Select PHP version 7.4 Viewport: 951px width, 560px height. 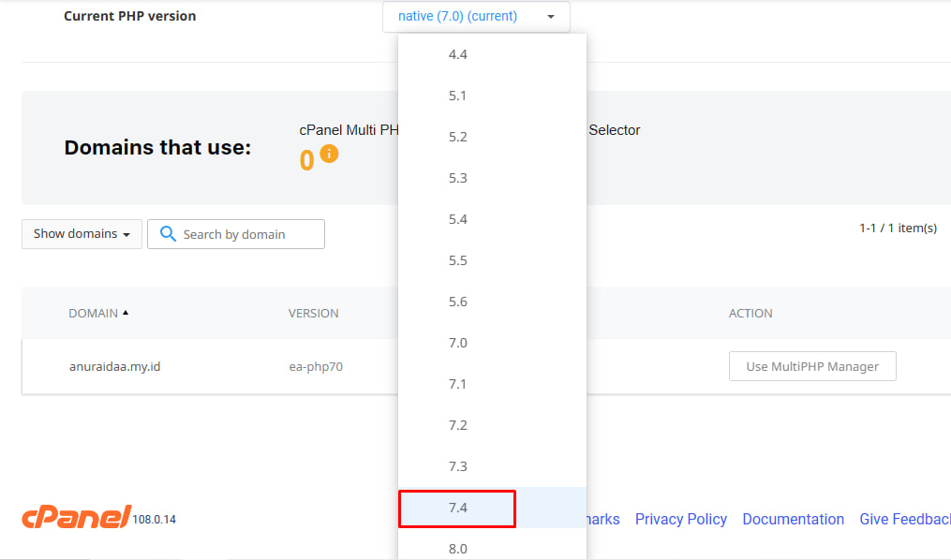[492, 508]
